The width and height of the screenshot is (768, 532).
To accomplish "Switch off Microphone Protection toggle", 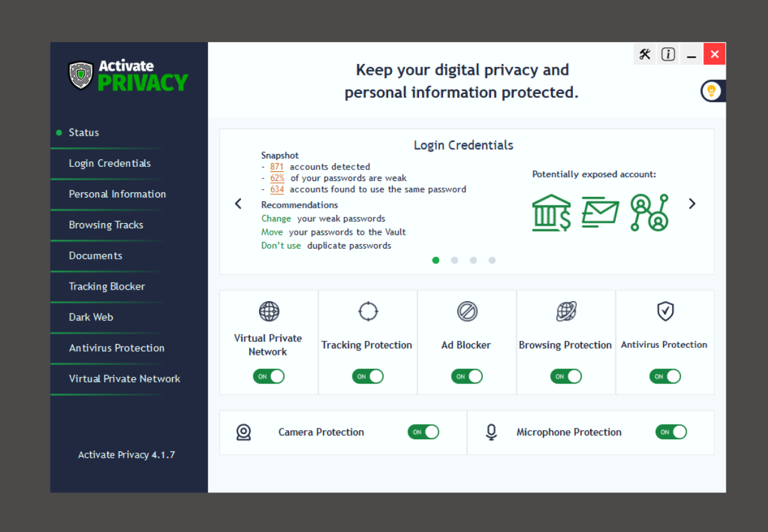I will click(671, 432).
